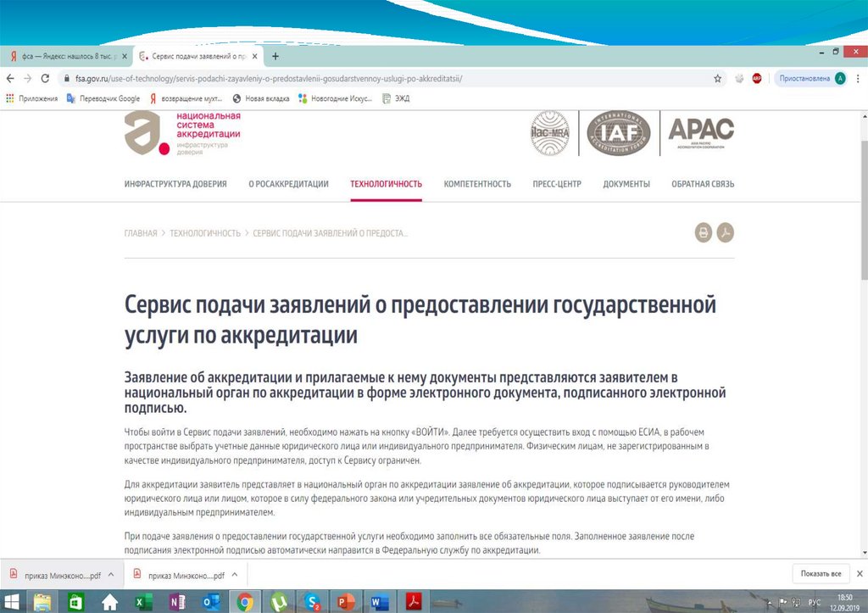Image resolution: width=868 pixels, height=613 pixels.
Task: Select the Технологичность menu item
Action: [386, 184]
